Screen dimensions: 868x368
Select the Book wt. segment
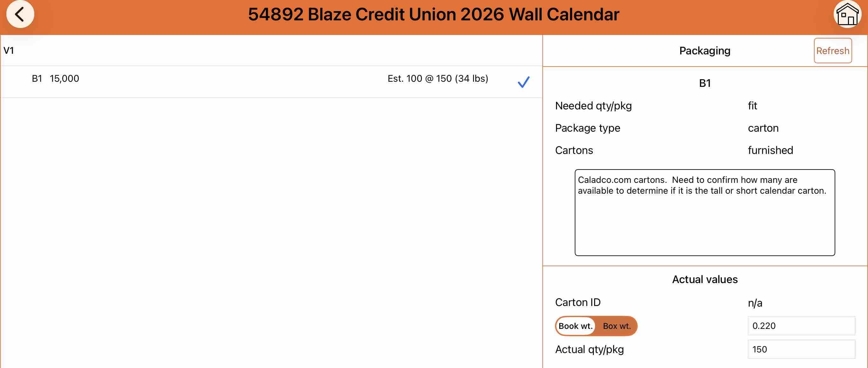click(x=575, y=326)
